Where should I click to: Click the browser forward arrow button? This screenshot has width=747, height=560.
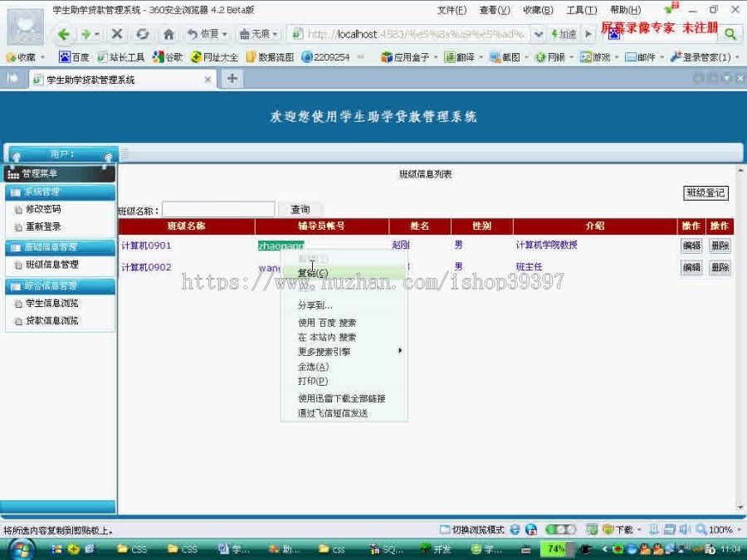pyautogui.click(x=85, y=34)
